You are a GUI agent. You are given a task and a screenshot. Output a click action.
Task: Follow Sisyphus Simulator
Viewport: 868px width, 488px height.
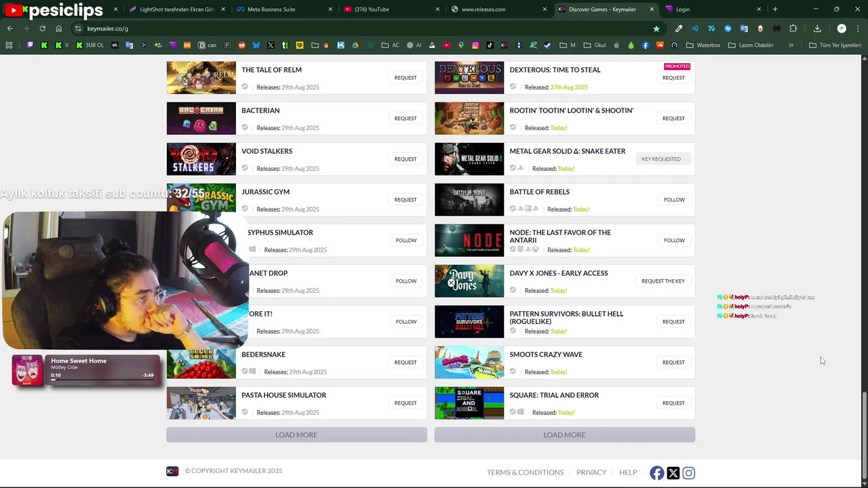tap(406, 241)
